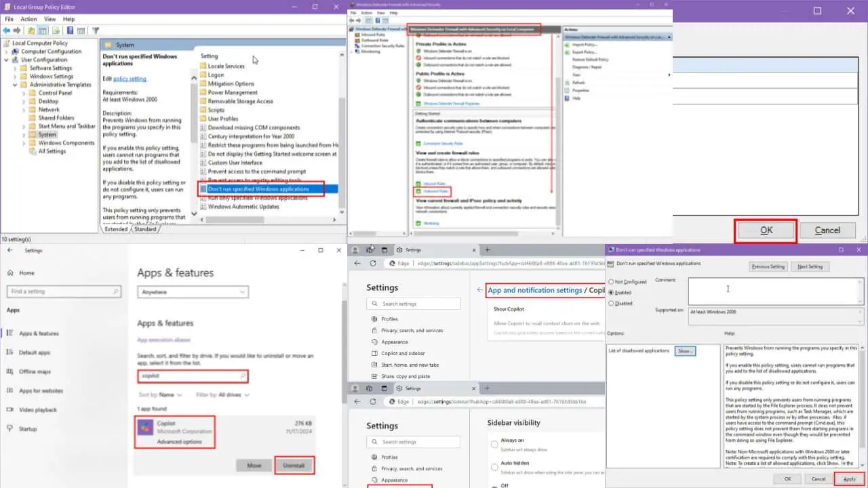Click the up-one-level folder icon in Group Policy Editor
Image resolution: width=868 pixels, height=488 pixels.
32,30
